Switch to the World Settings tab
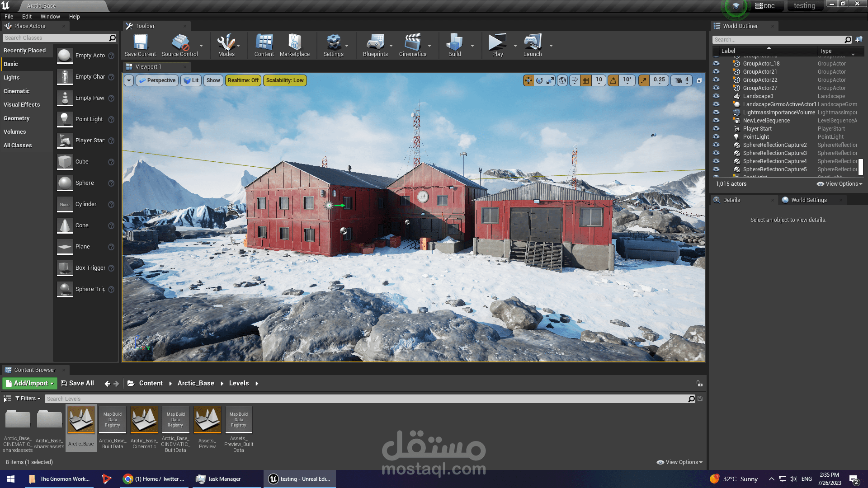The height and width of the screenshot is (488, 868). coord(808,200)
